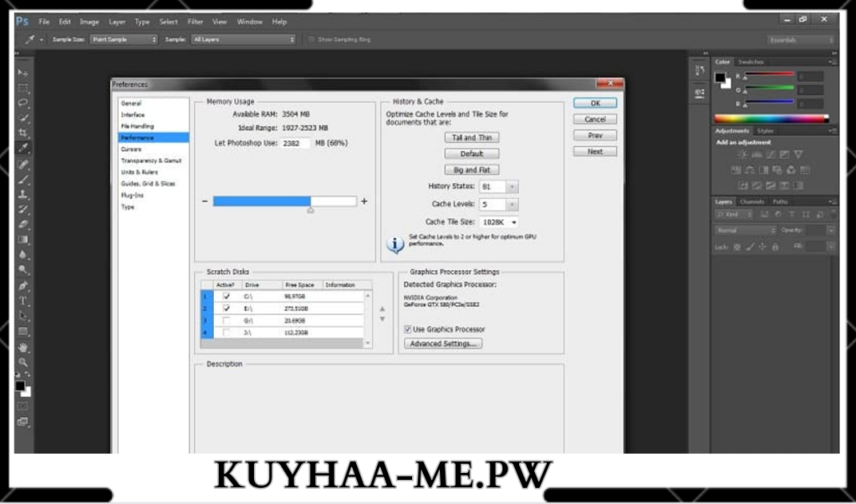Open the Sample Size dropdown
This screenshot has height=504, width=856.
(124, 39)
